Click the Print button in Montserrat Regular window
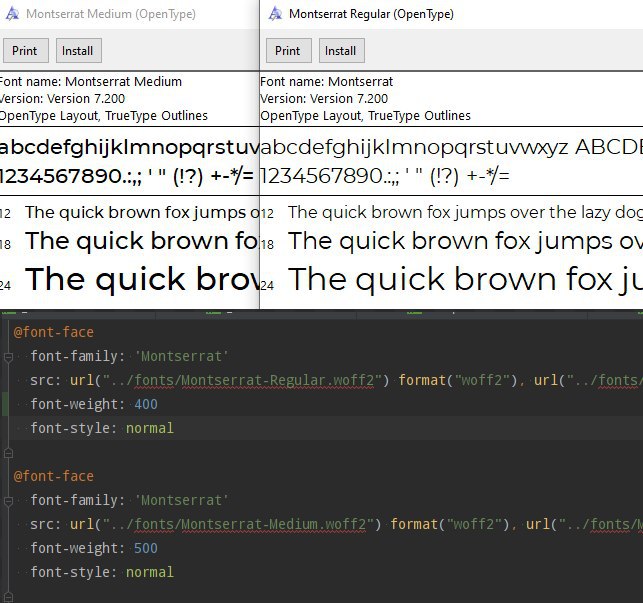The width and height of the screenshot is (643, 603). (289, 51)
